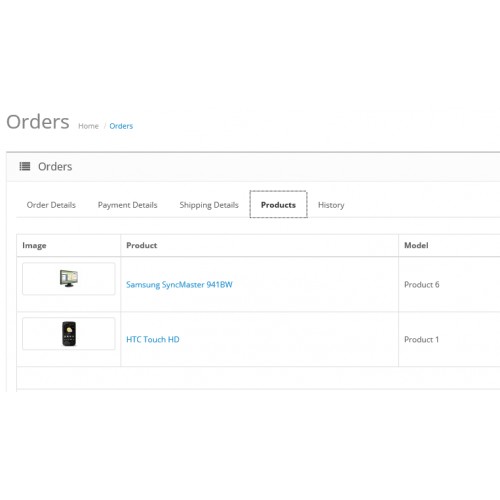Select the Product 1 model cell
Screen dimensions: 500x500
coord(449,339)
